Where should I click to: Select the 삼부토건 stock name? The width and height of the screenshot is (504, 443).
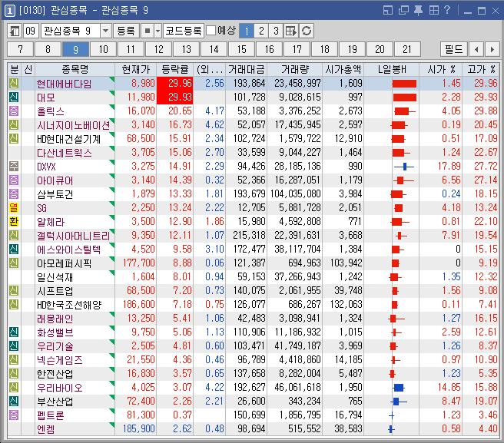click(55, 194)
